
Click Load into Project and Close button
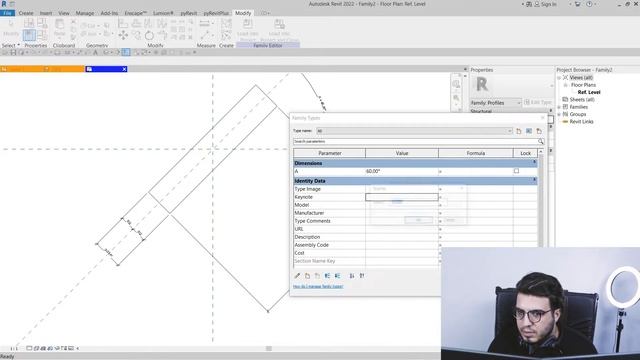279,31
